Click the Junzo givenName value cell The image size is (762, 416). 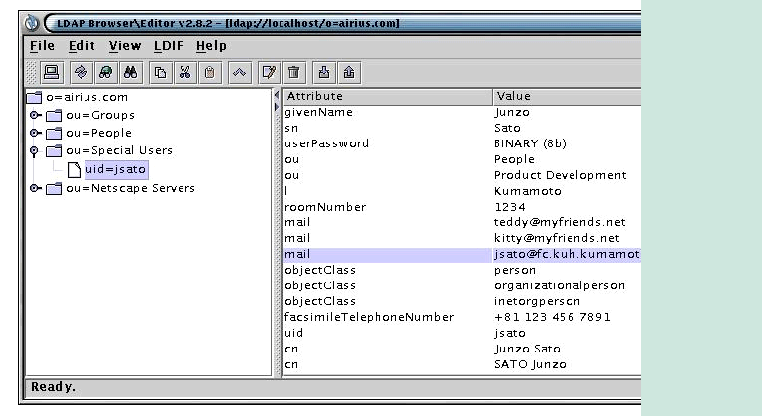[x=567, y=112]
